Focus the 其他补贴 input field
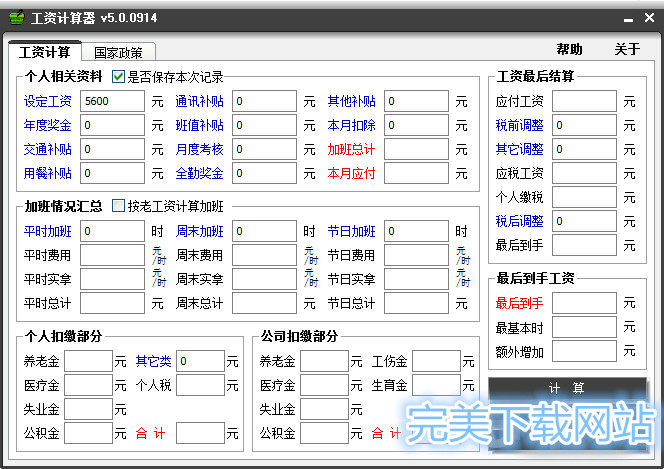This screenshot has height=469, width=664. pos(416,101)
